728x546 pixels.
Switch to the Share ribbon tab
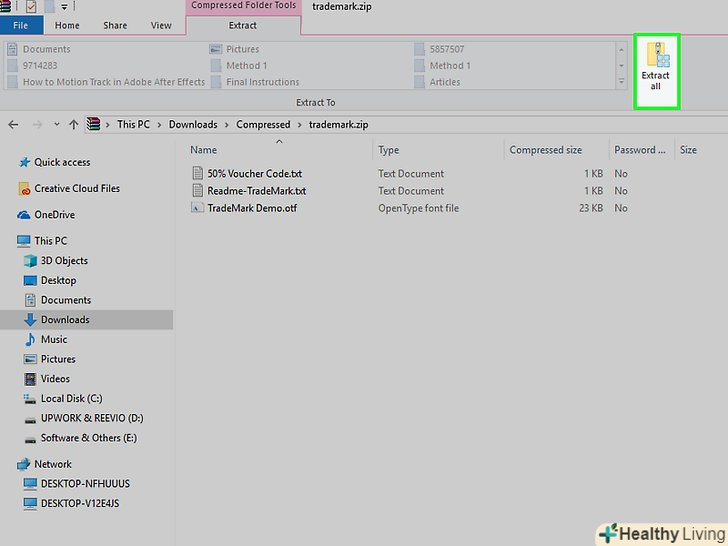[115, 26]
